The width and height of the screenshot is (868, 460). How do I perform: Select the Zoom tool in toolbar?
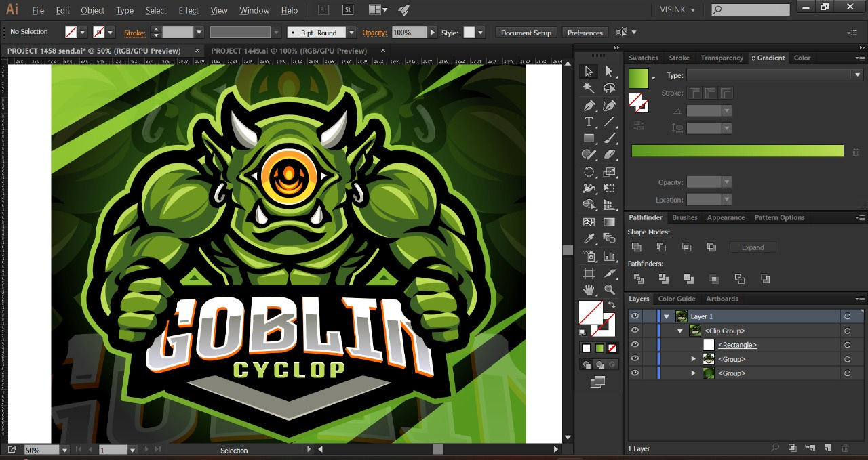609,289
